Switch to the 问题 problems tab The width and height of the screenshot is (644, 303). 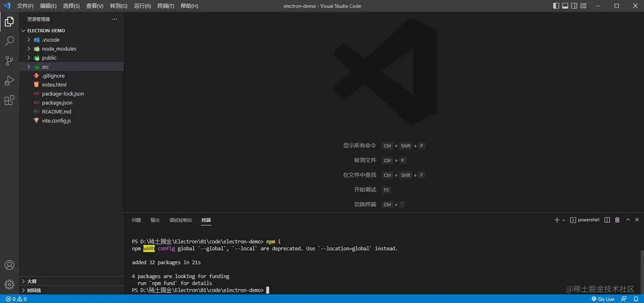click(136, 220)
